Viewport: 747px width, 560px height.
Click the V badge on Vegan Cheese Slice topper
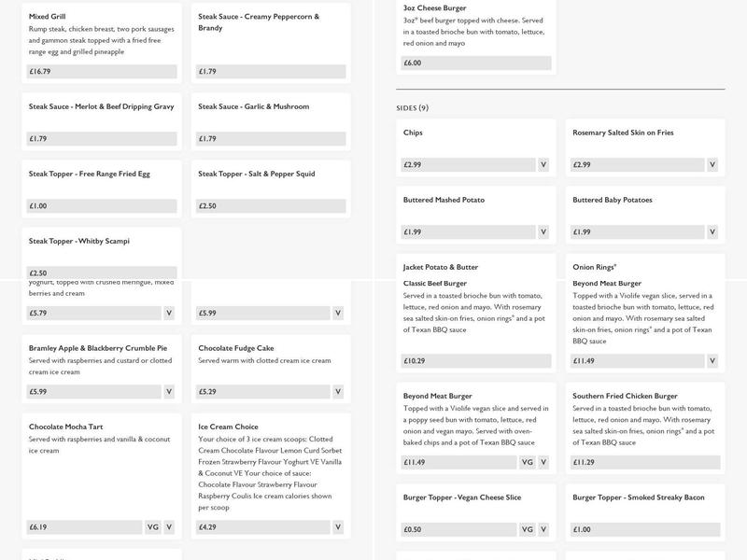tap(543, 529)
